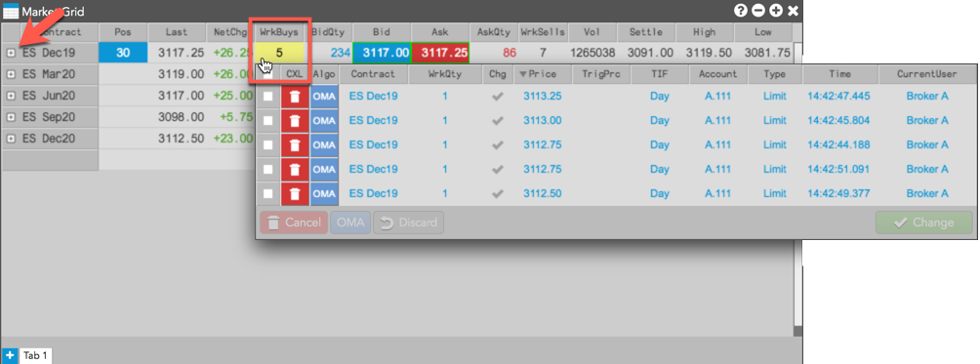Expand the ES Mar20 contract row
The image size is (980, 364).
(11, 74)
